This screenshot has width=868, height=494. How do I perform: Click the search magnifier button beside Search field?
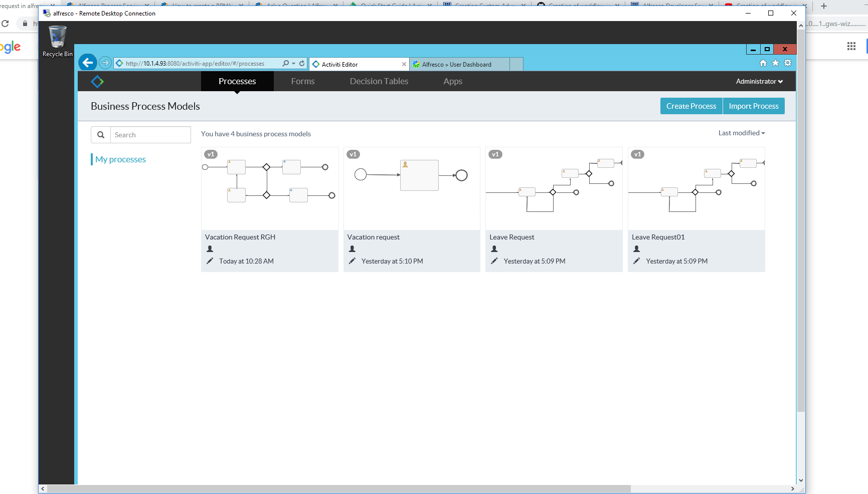coord(101,135)
